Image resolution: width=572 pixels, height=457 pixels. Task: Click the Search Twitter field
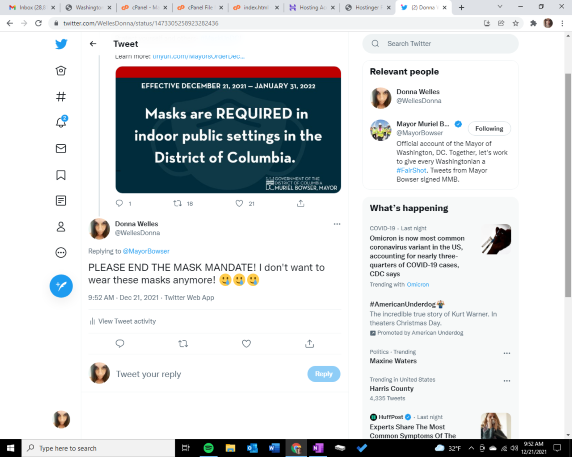(440, 44)
